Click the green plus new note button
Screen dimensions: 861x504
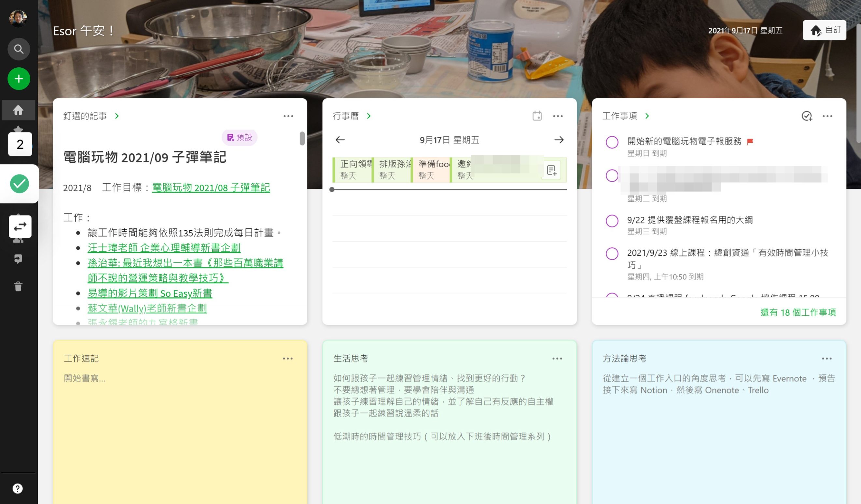(x=19, y=79)
